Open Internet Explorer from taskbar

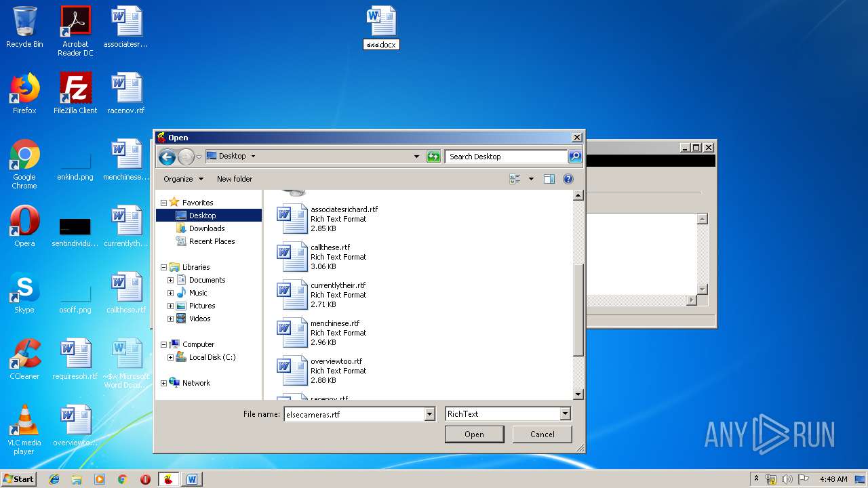(x=54, y=479)
